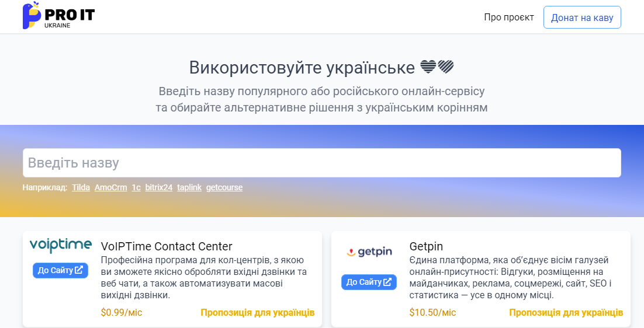Image resolution: width=644 pixels, height=328 pixels.
Task: Click external-link icon on VoIPTime До Сайту
Action: (79, 270)
